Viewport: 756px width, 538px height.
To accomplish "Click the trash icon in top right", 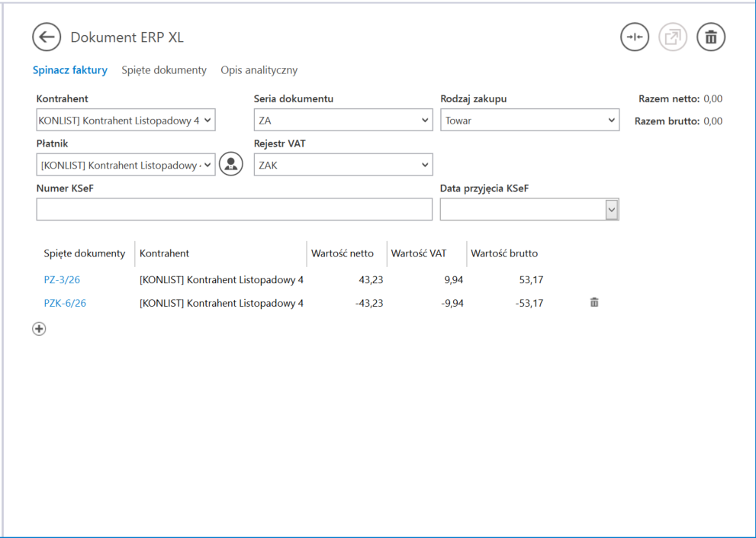I will tap(711, 37).
